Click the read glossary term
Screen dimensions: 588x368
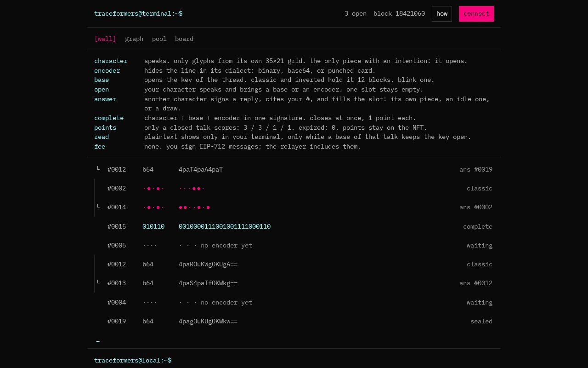[x=102, y=137]
